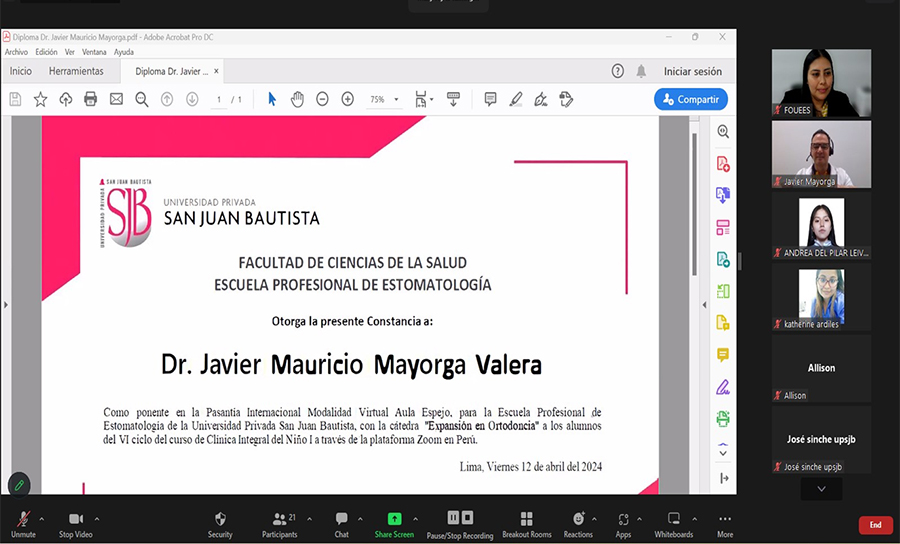Open the zoom percentage dropdown
Image resolution: width=900 pixels, height=544 pixels.
[396, 100]
